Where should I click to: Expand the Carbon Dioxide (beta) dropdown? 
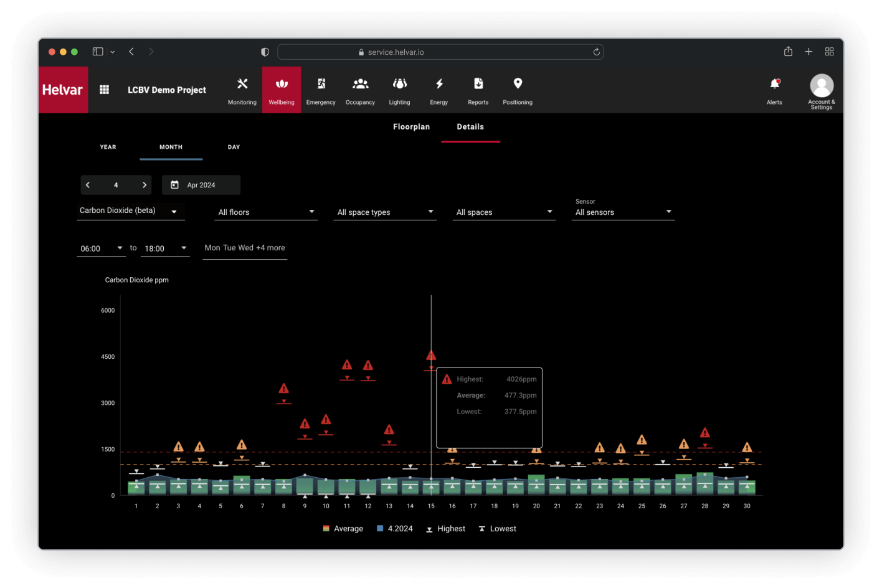129,211
